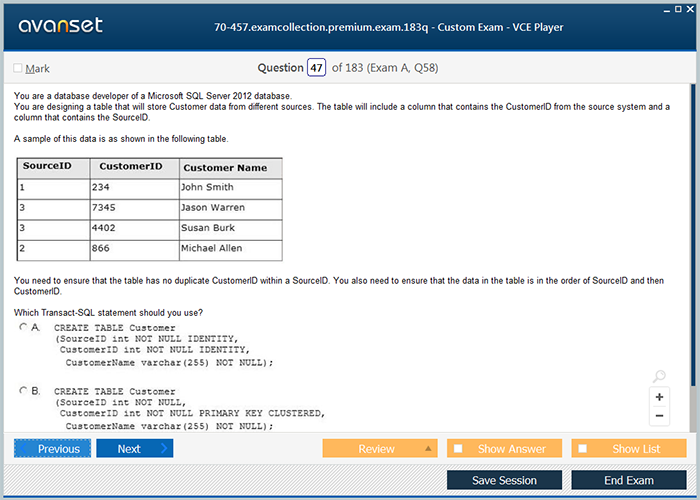Click the avanset logo
The image size is (700, 500).
[x=60, y=25]
